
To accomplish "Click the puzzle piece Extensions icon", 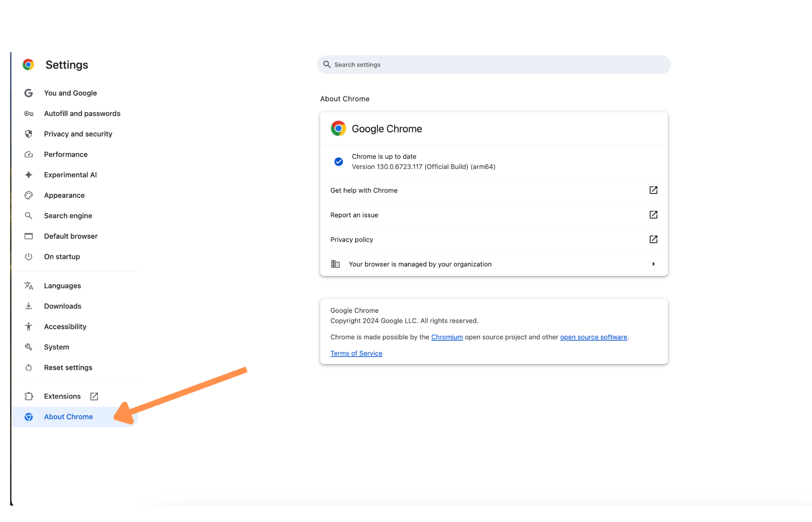I will [29, 396].
